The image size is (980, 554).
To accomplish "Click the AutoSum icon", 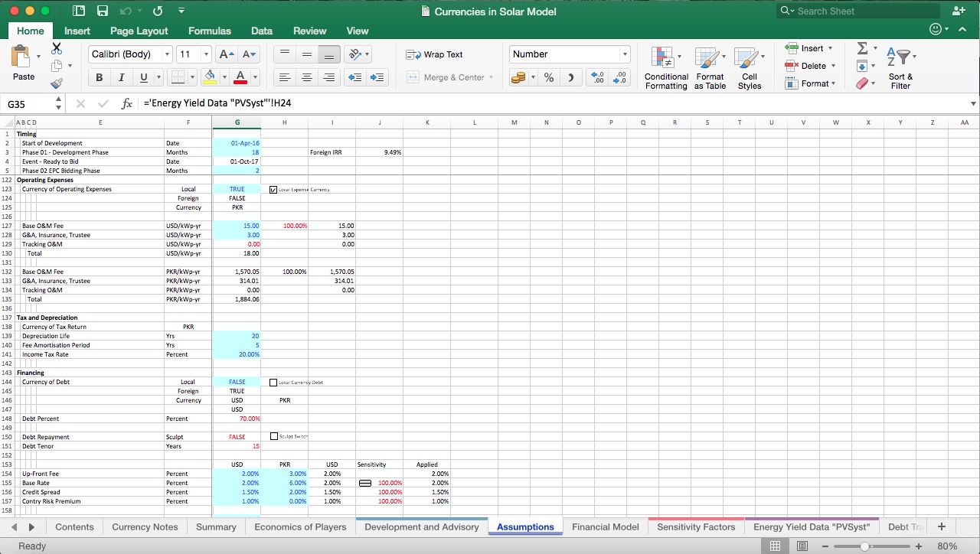I will click(x=862, y=48).
